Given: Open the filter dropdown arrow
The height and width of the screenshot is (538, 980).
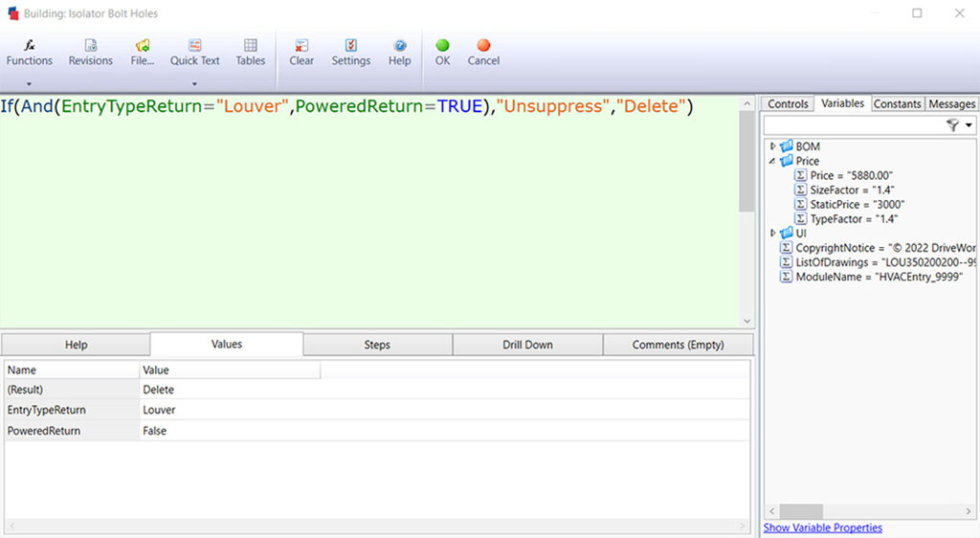Looking at the screenshot, I should click(x=969, y=125).
